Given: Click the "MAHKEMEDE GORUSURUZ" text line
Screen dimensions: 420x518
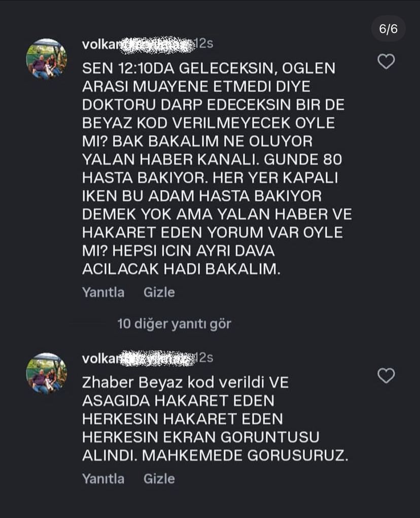Looking at the screenshot, I should point(215,456).
